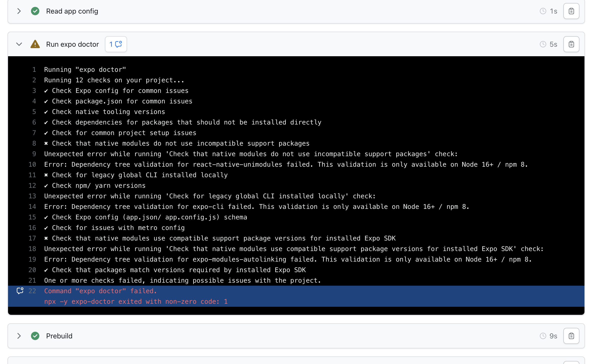Collapse the Run expo doctor step
Image resolution: width=596 pixels, height=364 pixels.
point(19,44)
